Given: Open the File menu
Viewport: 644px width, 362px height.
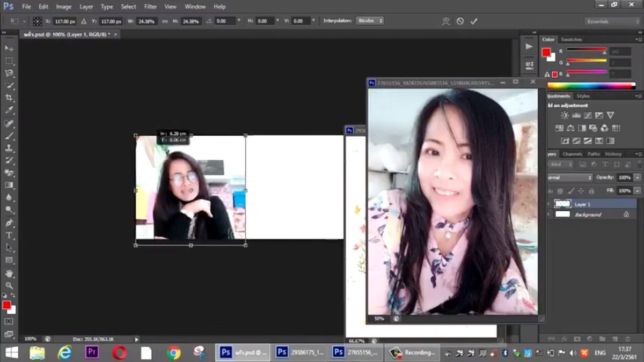Looking at the screenshot, I should [26, 6].
